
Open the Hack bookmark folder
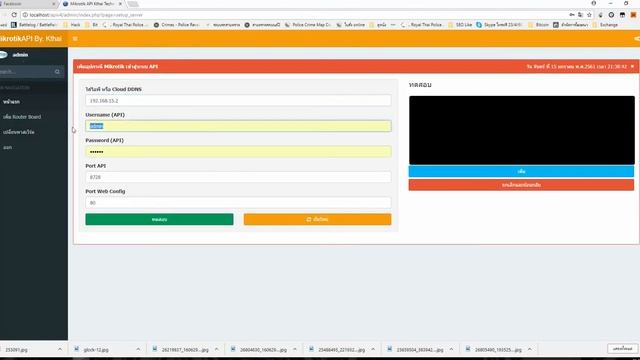pos(72,25)
